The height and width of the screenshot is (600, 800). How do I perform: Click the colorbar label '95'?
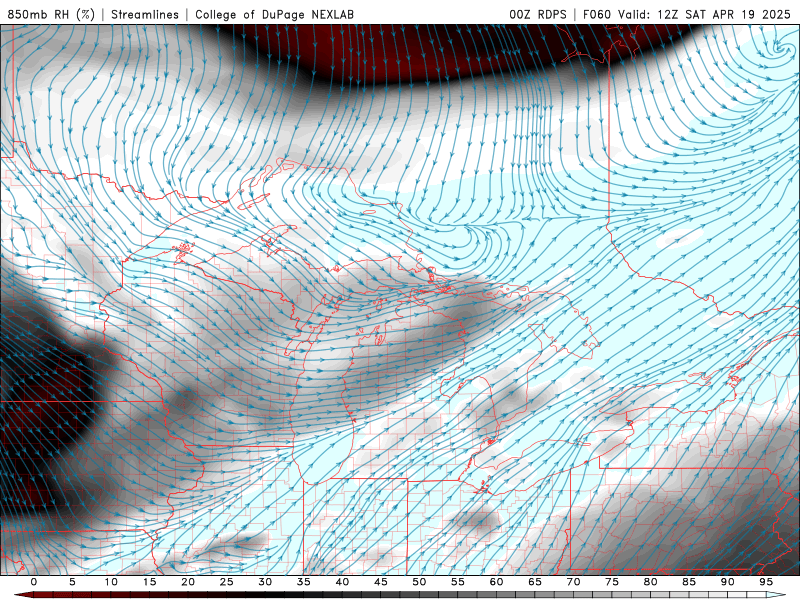tap(766, 582)
